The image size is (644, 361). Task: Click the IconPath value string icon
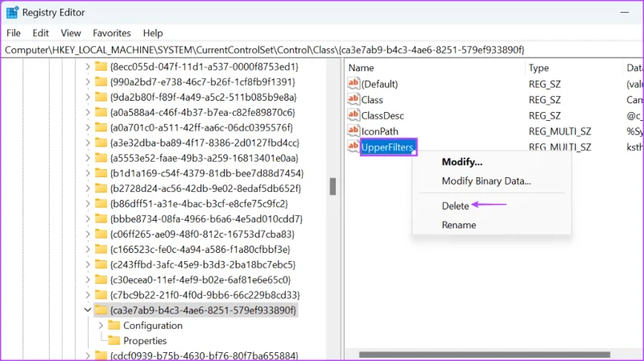353,131
